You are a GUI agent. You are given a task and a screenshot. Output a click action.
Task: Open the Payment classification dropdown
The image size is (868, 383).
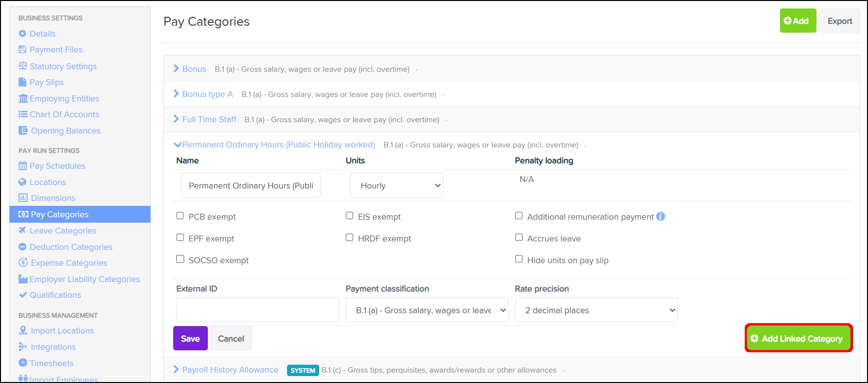click(427, 310)
